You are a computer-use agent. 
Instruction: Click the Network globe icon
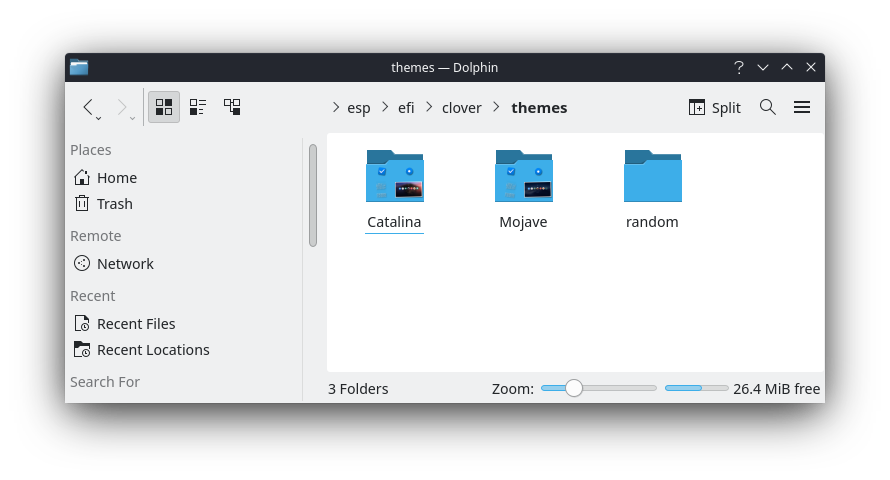82,263
